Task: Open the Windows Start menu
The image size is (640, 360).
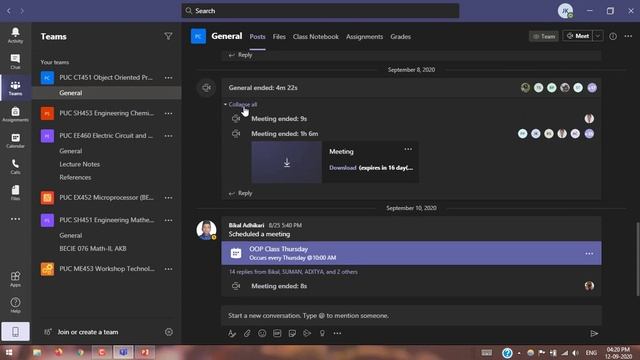Action: coord(9,352)
